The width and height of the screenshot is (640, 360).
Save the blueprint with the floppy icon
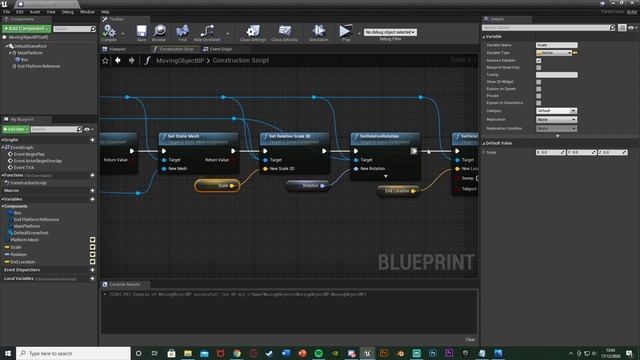(141, 33)
